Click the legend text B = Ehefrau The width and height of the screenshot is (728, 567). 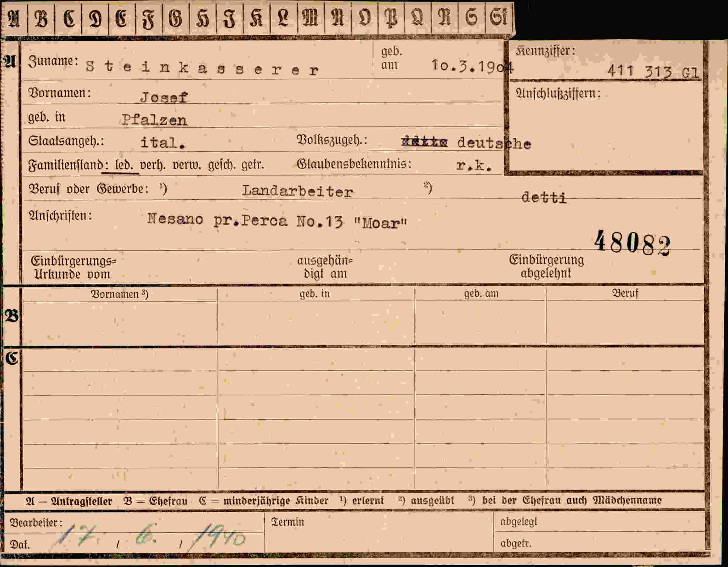tap(155, 501)
